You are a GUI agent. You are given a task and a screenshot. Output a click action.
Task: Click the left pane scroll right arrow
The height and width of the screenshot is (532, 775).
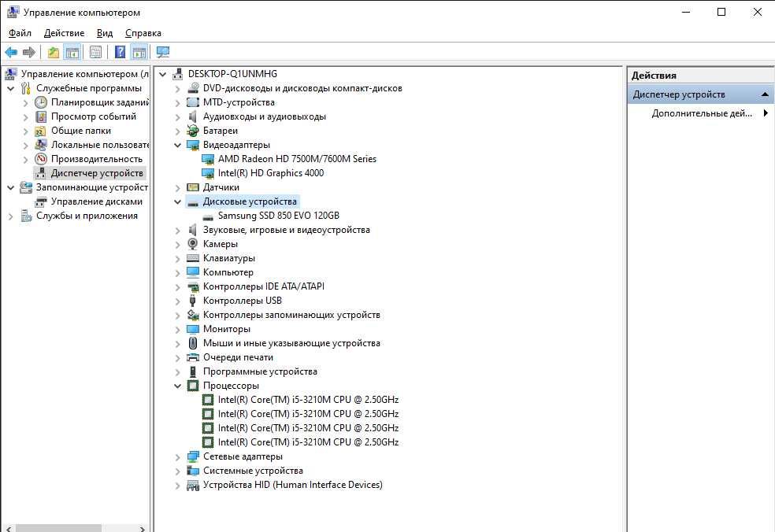pos(143,529)
